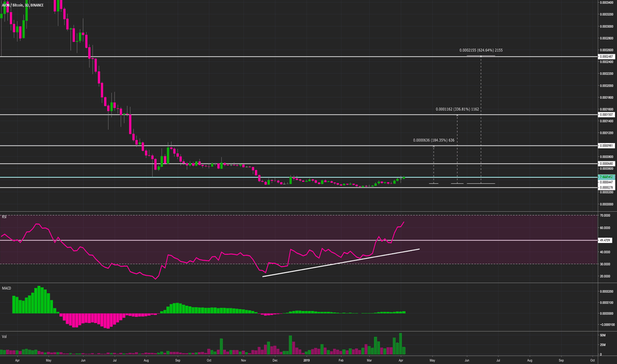This screenshot has height=364, width=617.
Task: Click the 0.0001800 price axis value
Action: pos(607,97)
